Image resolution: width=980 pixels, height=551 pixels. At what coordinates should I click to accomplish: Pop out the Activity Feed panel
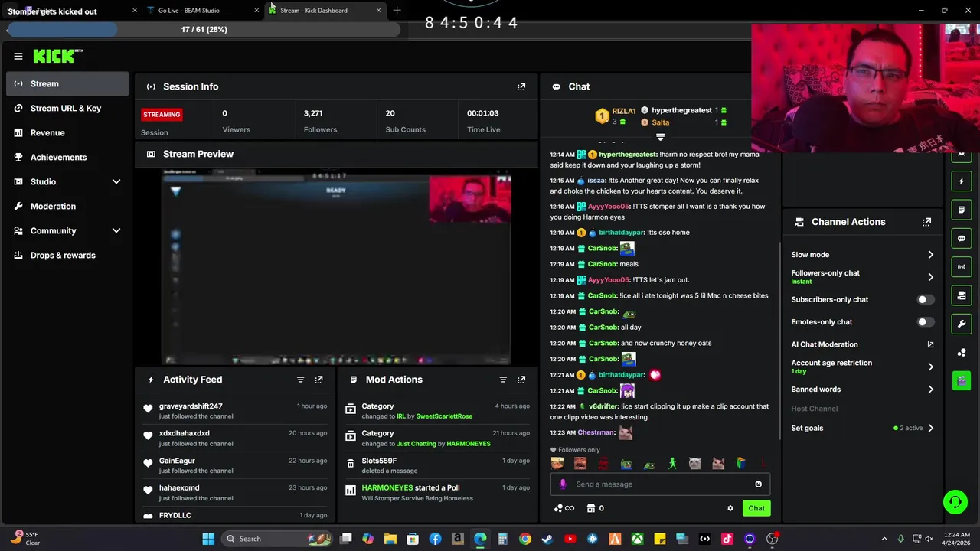coord(319,380)
